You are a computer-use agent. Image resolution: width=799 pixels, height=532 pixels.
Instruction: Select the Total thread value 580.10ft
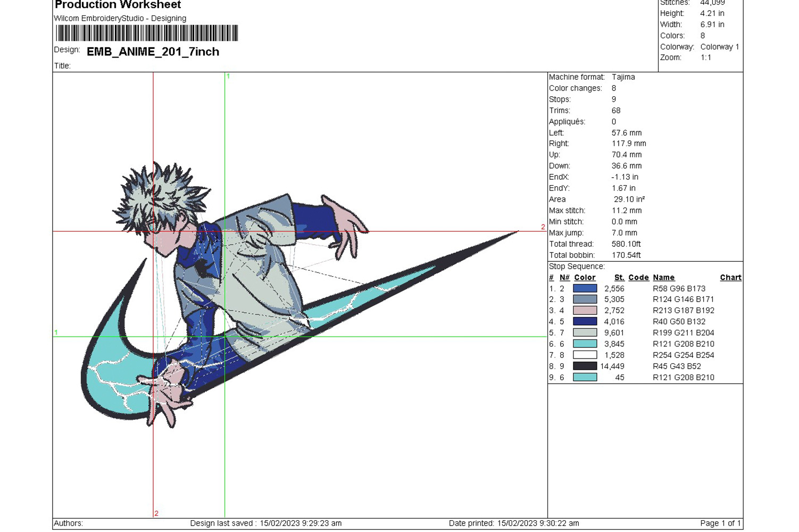[x=626, y=244]
